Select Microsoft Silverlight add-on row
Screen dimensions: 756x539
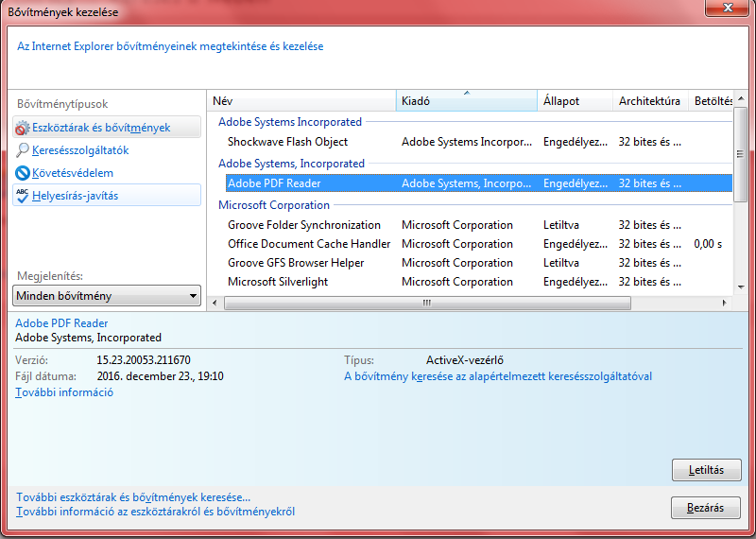(479, 282)
